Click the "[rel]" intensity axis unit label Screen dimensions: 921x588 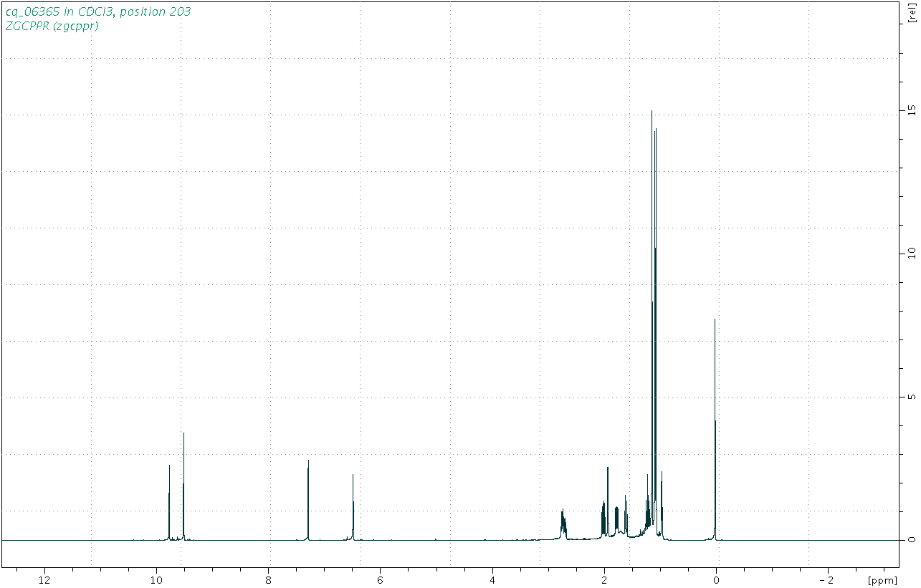pyautogui.click(x=911, y=14)
